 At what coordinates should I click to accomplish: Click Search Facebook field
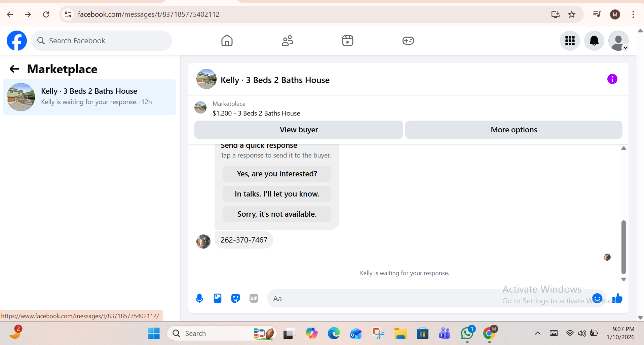(x=102, y=41)
